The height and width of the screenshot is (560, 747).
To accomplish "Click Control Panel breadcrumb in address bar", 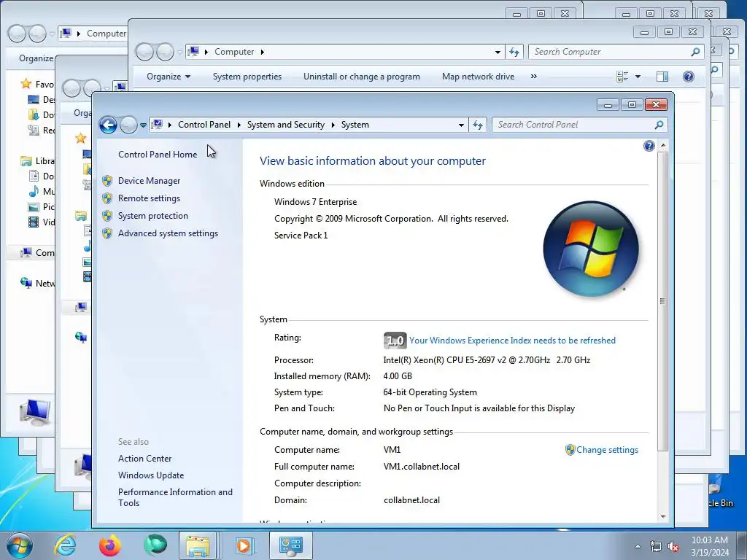I will 204,125.
